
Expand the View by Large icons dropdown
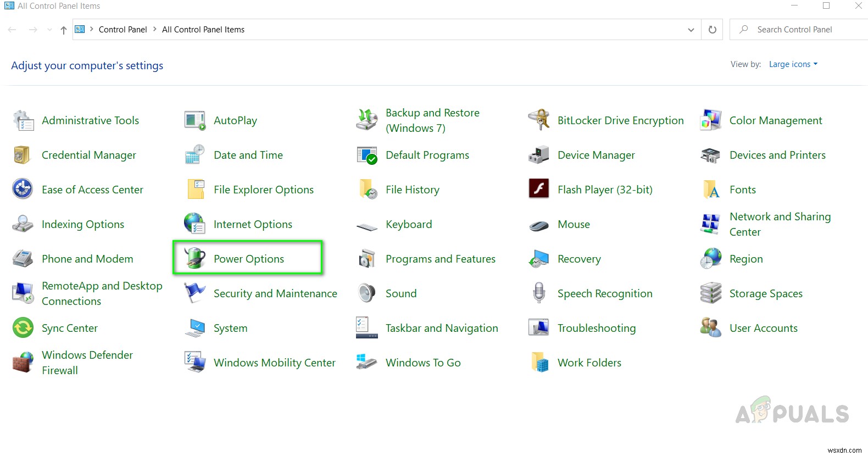click(x=793, y=64)
